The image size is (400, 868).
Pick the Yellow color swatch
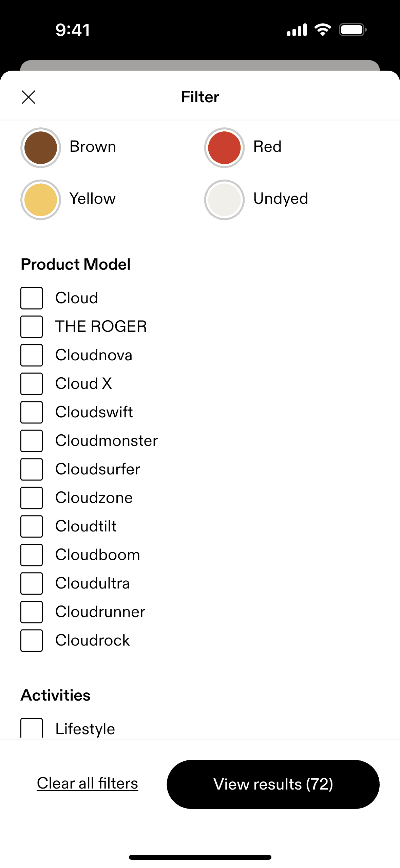[41, 200]
